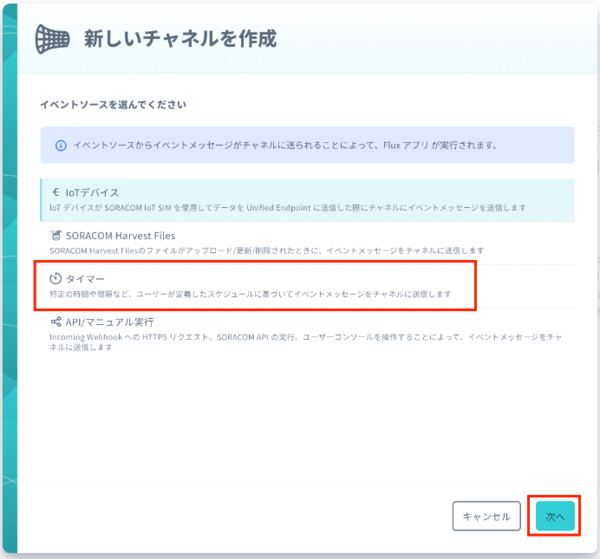600x559 pixels.
Task: Click the Harvest Files bucket icon
Action: 56,235
